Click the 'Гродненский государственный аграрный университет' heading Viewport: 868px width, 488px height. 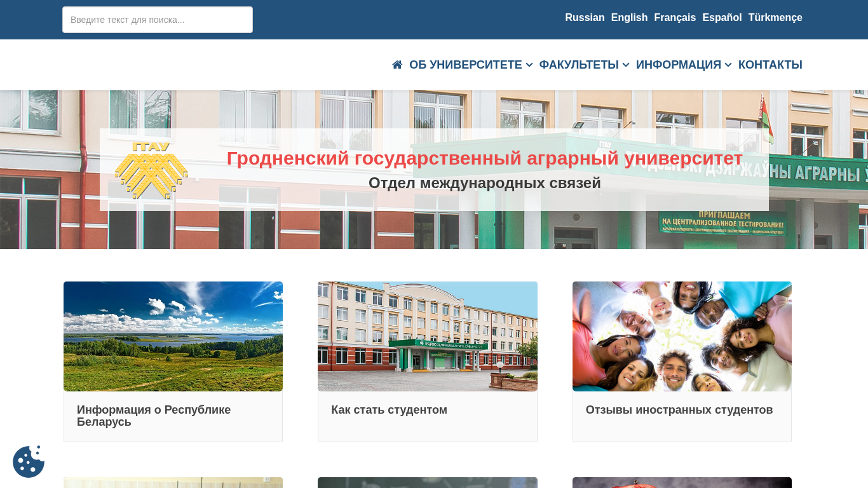(x=485, y=158)
